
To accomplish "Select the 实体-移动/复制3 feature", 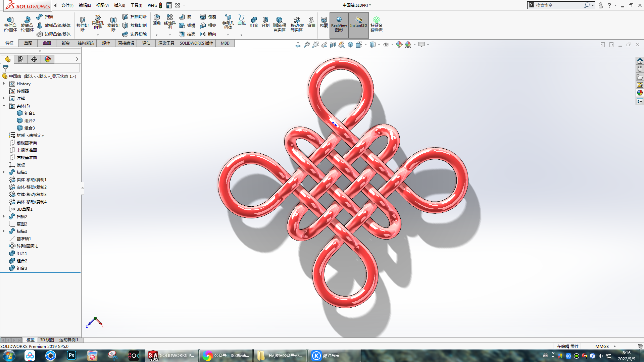I will click(28, 194).
